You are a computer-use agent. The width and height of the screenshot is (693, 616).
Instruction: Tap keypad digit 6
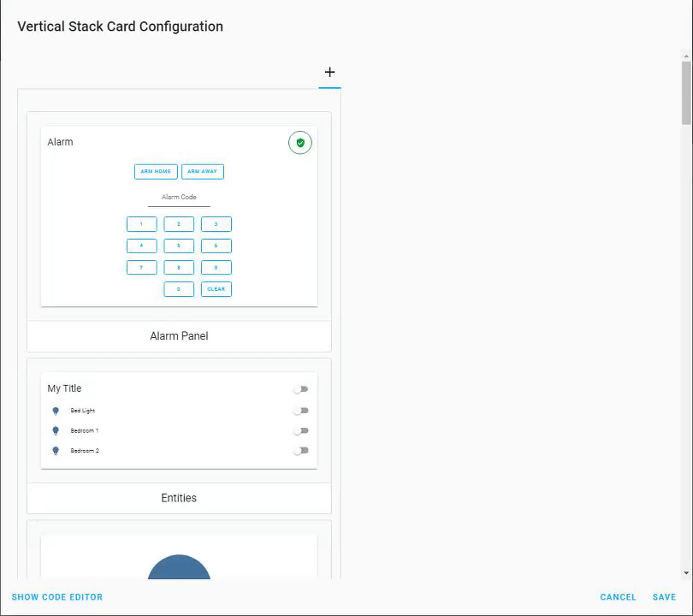tap(216, 246)
